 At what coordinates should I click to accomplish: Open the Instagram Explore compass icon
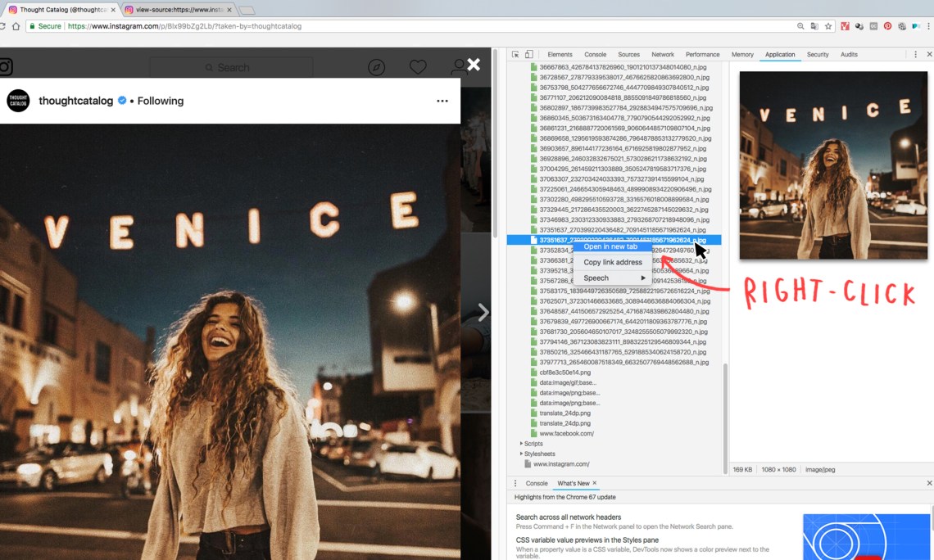pos(376,67)
